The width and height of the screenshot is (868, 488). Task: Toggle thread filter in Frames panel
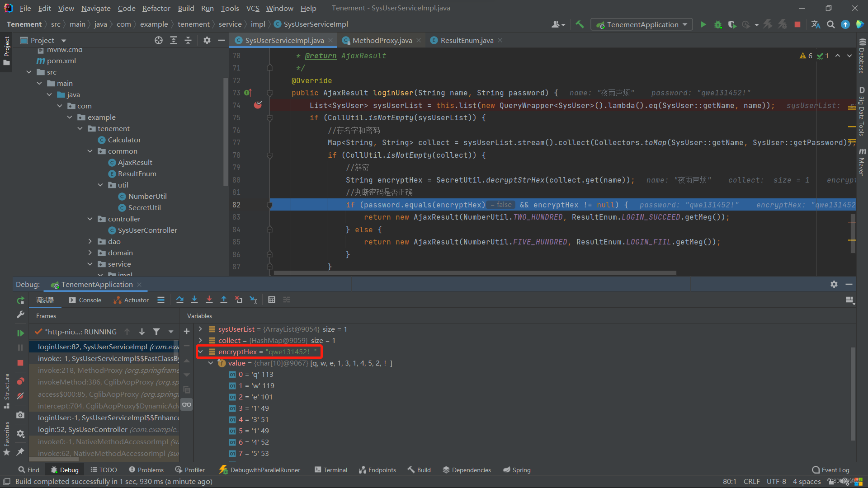coord(156,332)
